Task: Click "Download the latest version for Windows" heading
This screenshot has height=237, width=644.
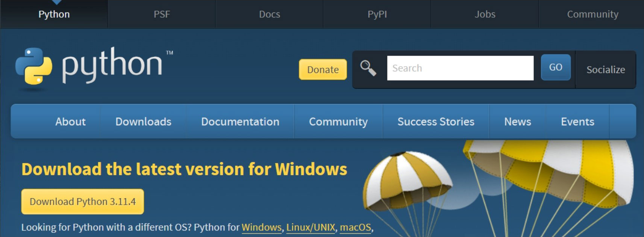Action: pyautogui.click(x=184, y=169)
